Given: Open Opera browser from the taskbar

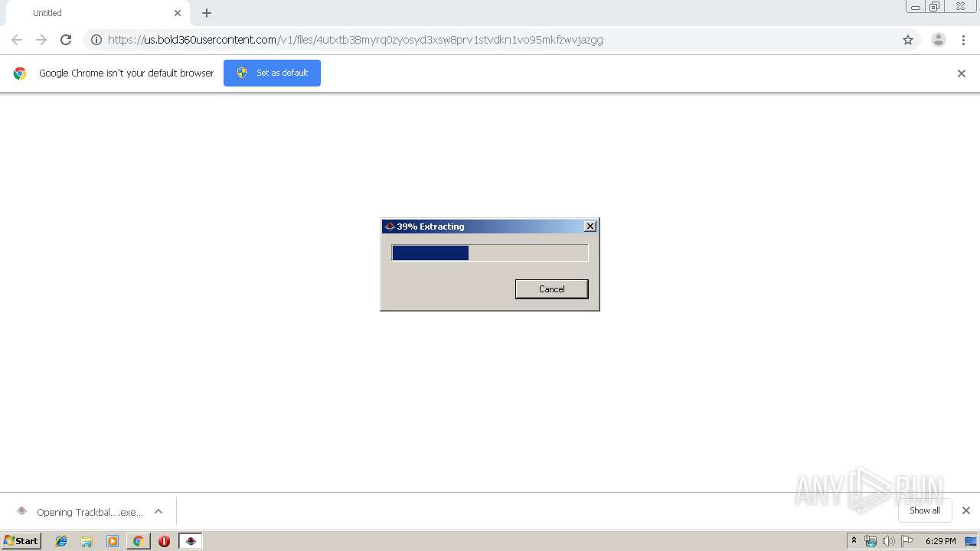Looking at the screenshot, I should [164, 541].
